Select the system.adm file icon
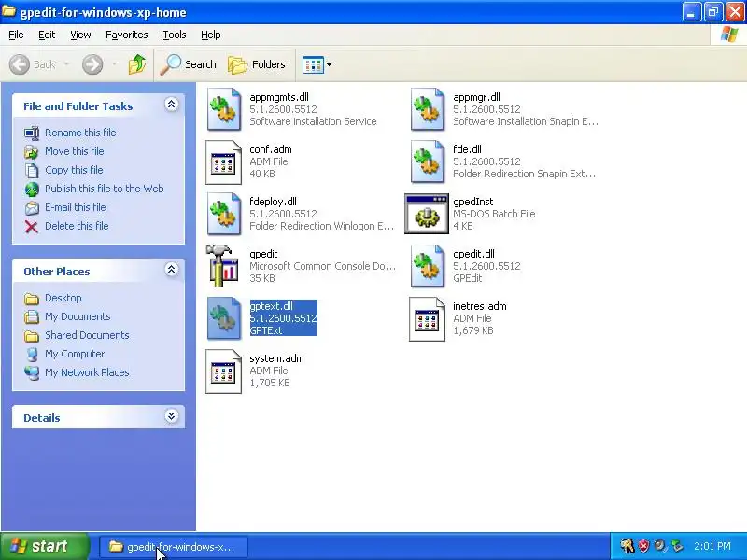The width and height of the screenshot is (747, 560). pos(223,371)
